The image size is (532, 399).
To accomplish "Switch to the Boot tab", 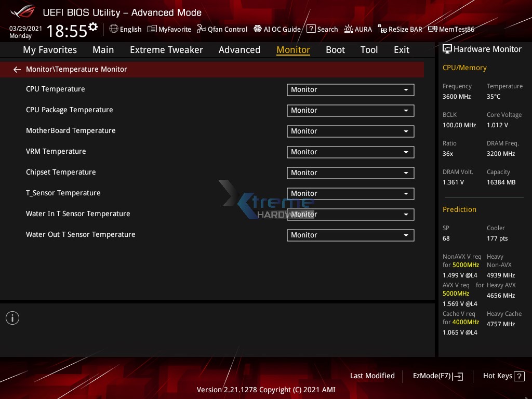I will 335,49.
